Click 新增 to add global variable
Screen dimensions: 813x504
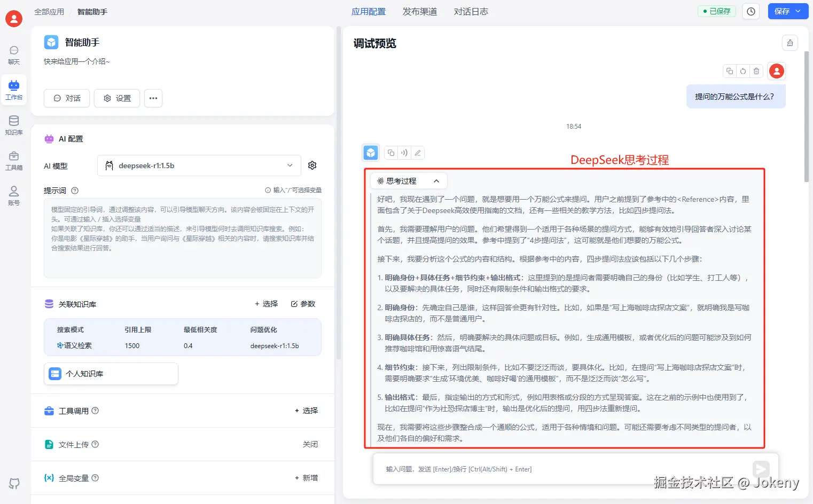tap(306, 478)
